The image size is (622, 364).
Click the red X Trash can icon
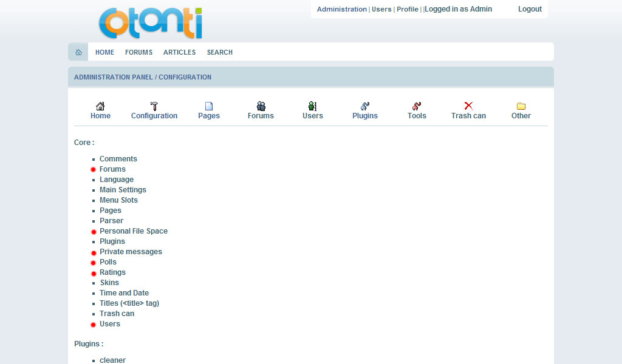coord(468,106)
